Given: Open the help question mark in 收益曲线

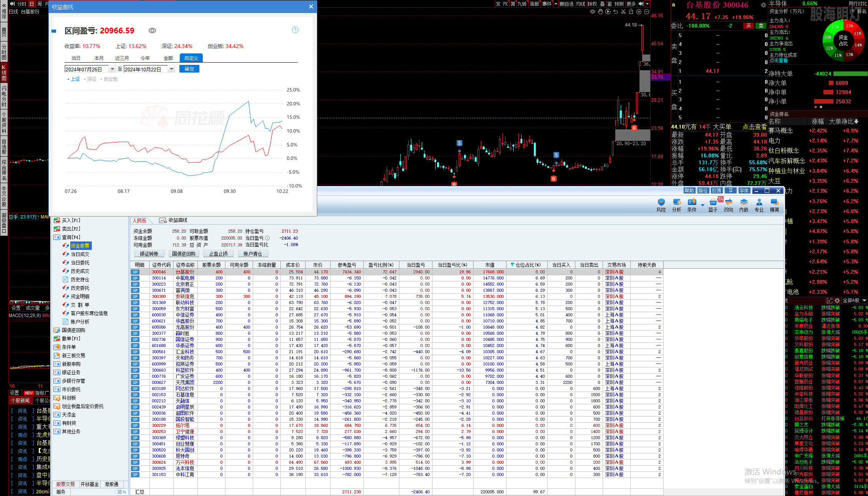Looking at the screenshot, I should tap(295, 30).
